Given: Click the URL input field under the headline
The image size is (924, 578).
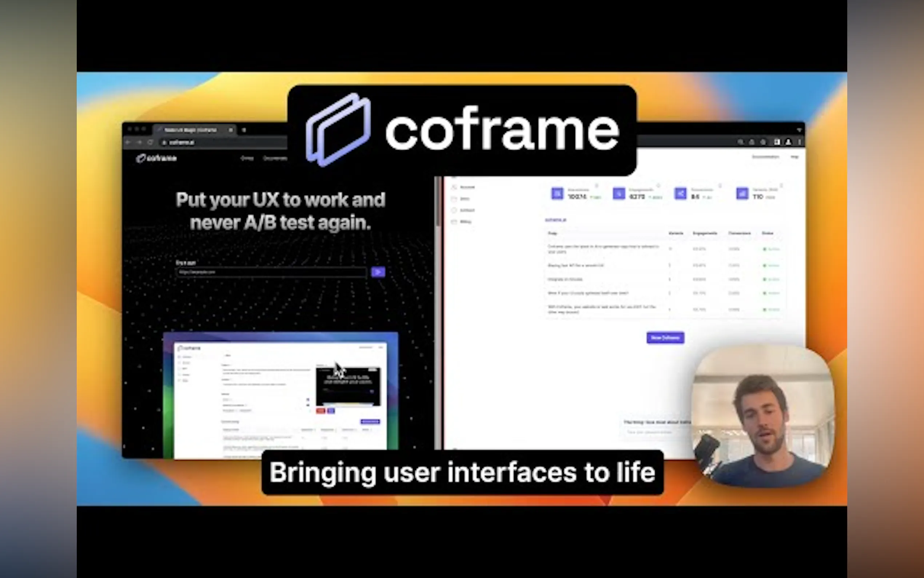Looking at the screenshot, I should pyautogui.click(x=271, y=272).
